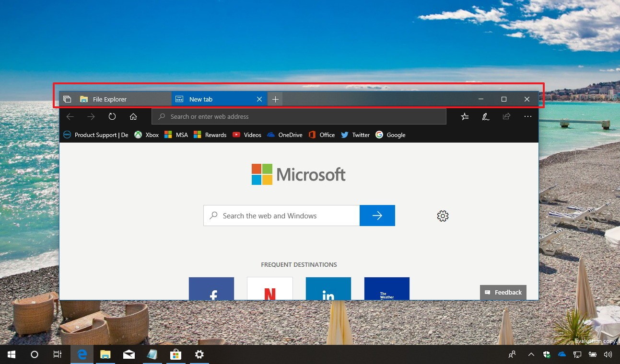The height and width of the screenshot is (364, 620).
Task: Open the Twitter favorite
Action: pyautogui.click(x=355, y=135)
